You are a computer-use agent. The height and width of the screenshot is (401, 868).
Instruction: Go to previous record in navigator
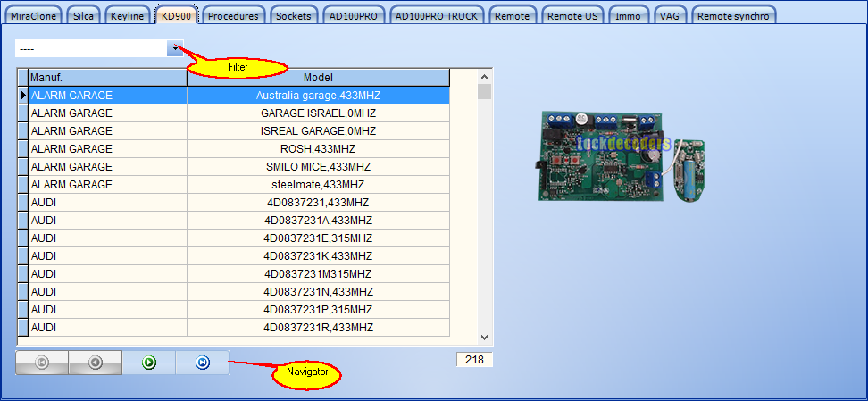(96, 363)
